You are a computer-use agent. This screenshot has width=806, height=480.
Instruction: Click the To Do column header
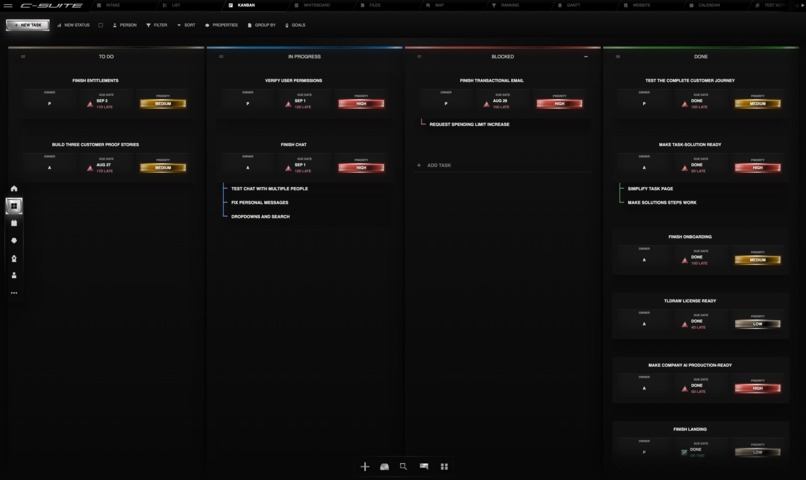106,57
